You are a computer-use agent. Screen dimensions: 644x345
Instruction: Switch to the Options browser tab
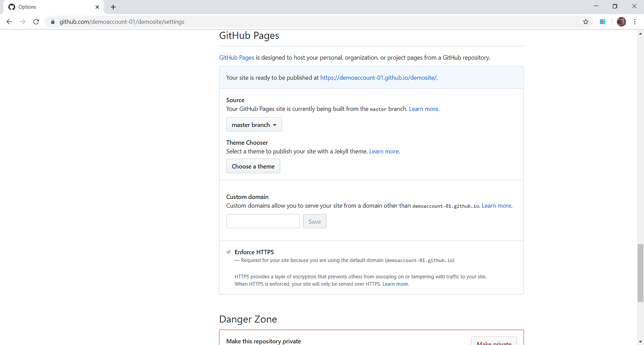pyautogui.click(x=51, y=7)
